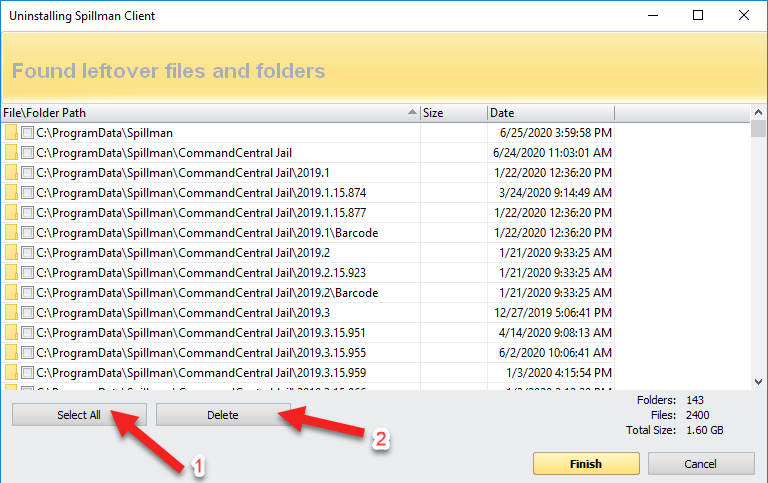Click folder icon beside 2019.1\Barcode
Screen dimensions: 768x483
pos(11,233)
